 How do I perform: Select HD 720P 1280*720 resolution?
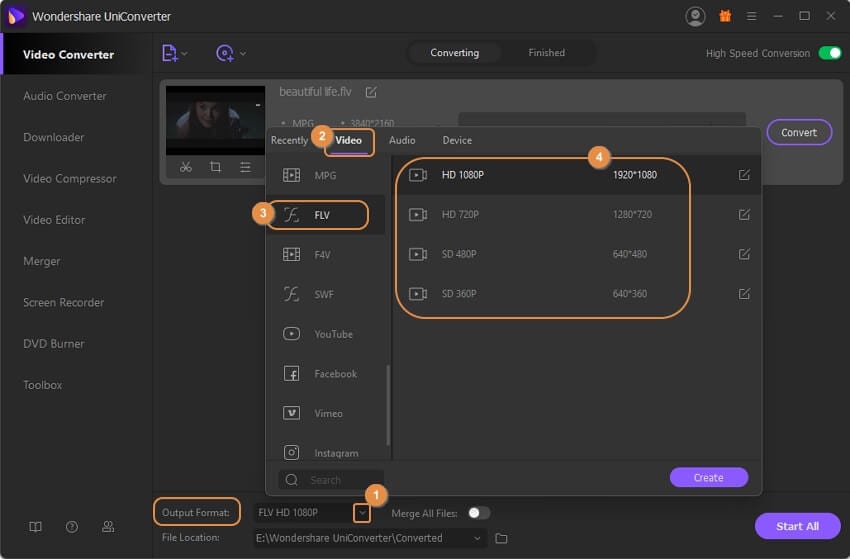click(x=576, y=214)
